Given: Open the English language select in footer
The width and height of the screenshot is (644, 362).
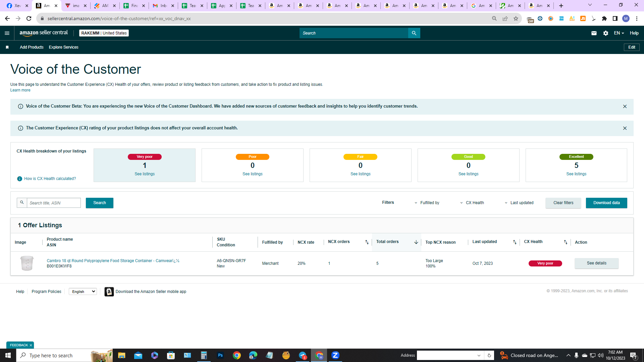Looking at the screenshot, I should (83, 292).
